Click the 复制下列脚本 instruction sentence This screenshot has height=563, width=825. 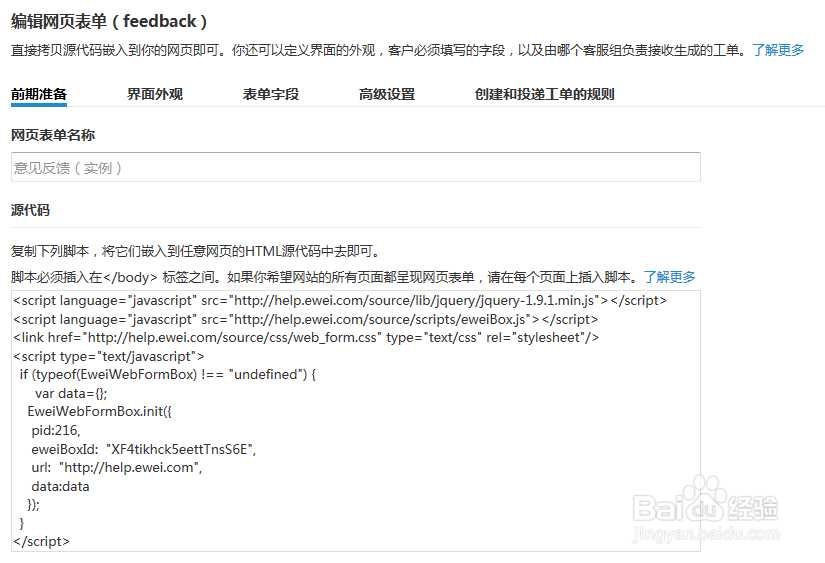point(195,251)
